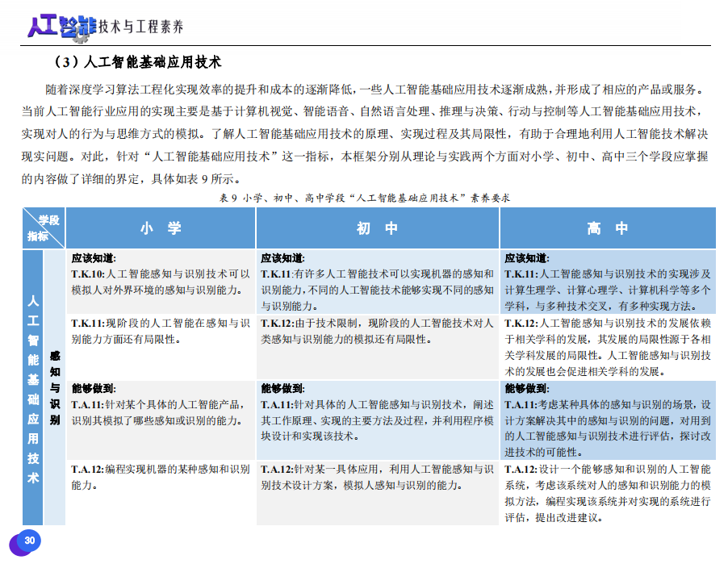728x568 pixels.
Task: Click the 技术与工程素养 header title text
Action: point(141,27)
